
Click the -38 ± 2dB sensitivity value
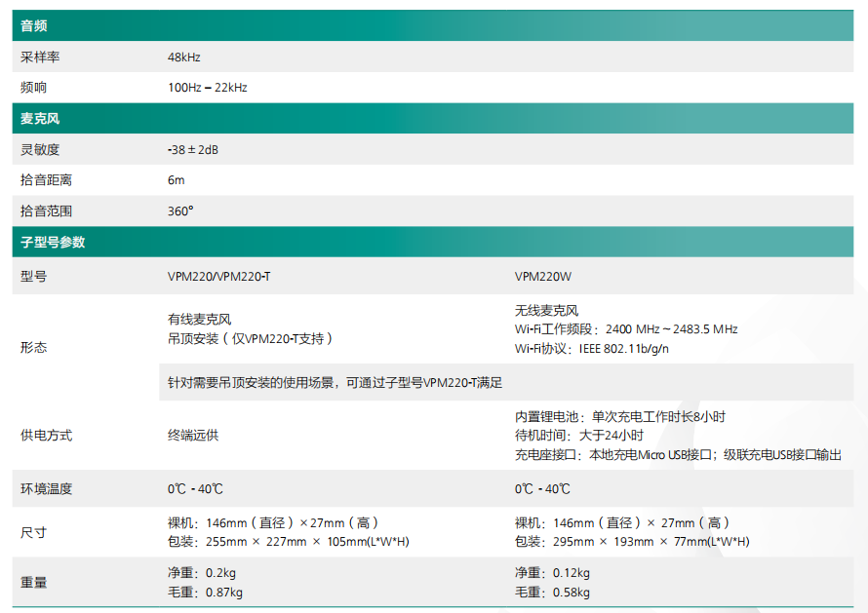pyautogui.click(x=193, y=149)
